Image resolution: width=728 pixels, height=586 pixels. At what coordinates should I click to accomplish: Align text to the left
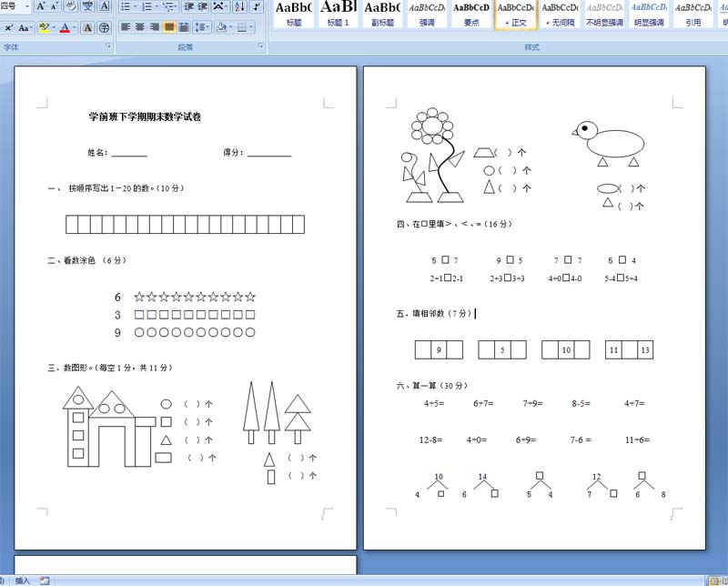click(x=126, y=28)
